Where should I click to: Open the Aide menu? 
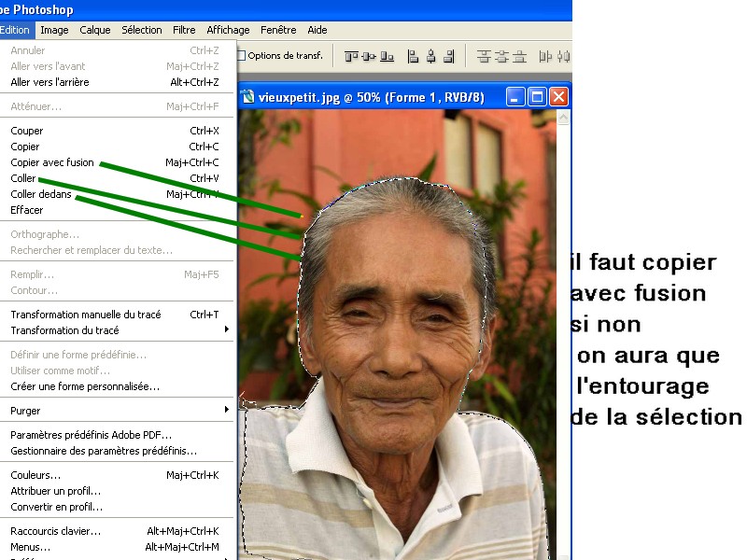tap(317, 30)
